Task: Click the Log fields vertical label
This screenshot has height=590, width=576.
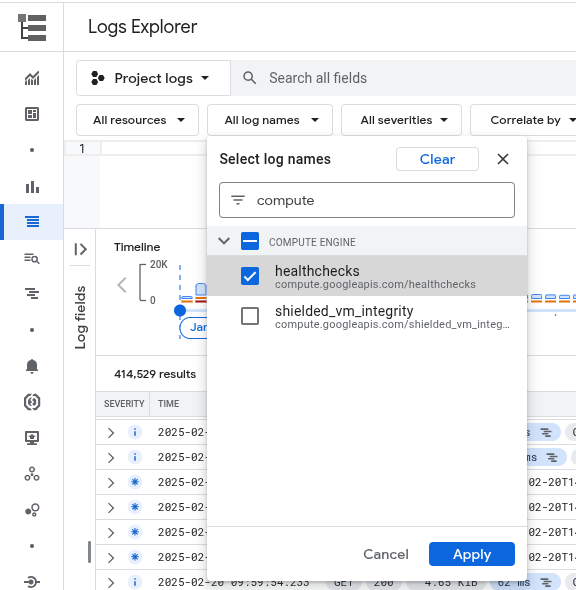Action: 80,317
